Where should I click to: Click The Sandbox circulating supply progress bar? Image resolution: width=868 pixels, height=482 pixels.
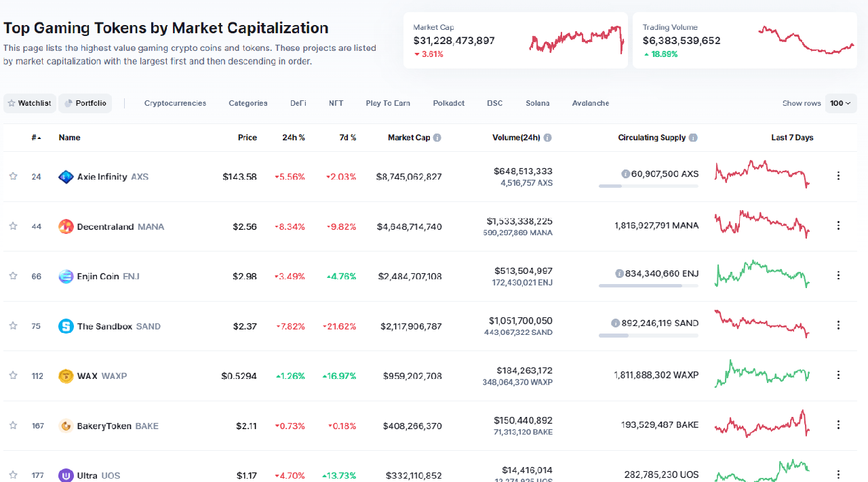coord(648,334)
